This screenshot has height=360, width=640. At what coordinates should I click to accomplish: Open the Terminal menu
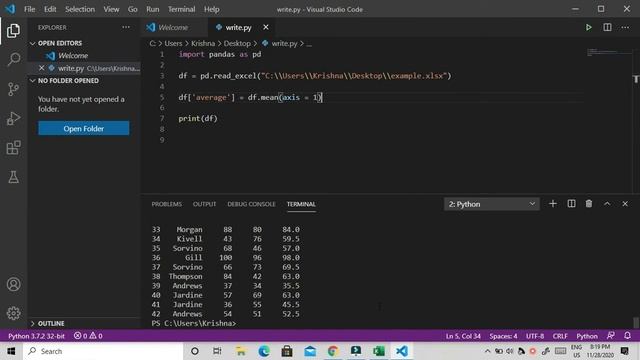pyautogui.click(x=181, y=9)
